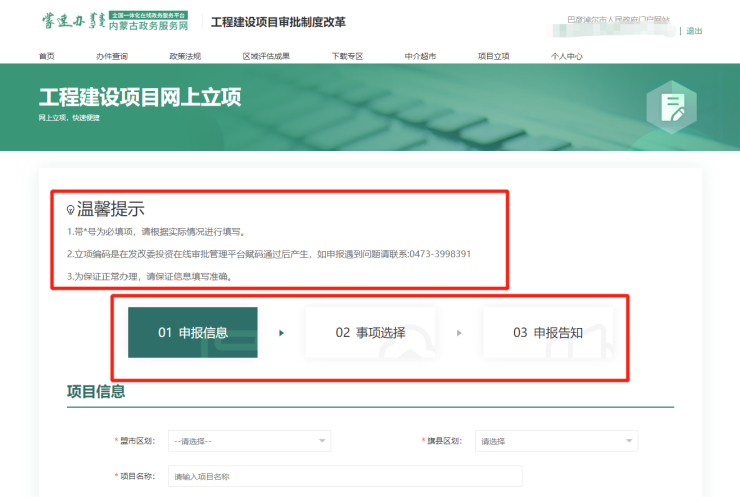740x497 pixels.
Task: Select 区域评估成果 in nav bar
Action: tap(266, 56)
